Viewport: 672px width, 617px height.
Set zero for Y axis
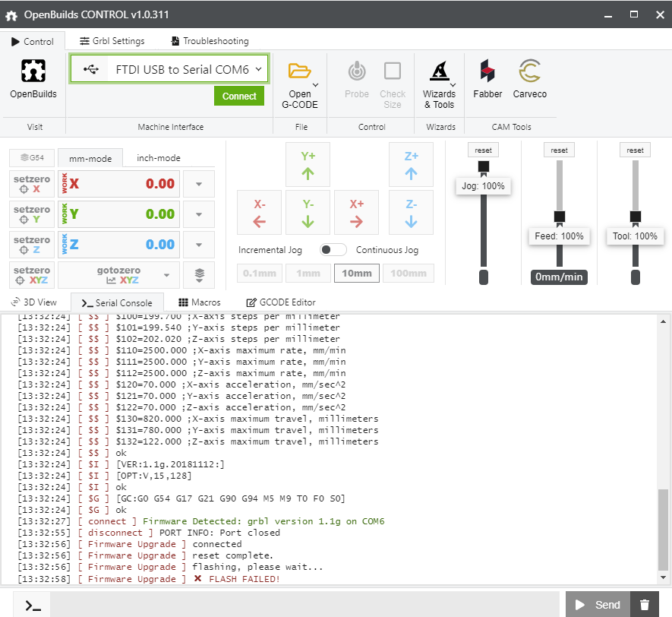[x=32, y=214]
